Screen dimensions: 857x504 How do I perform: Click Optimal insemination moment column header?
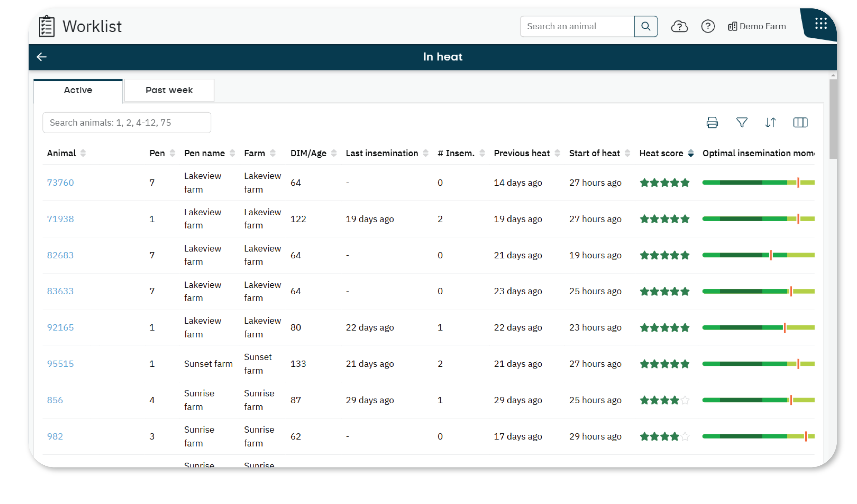point(758,153)
